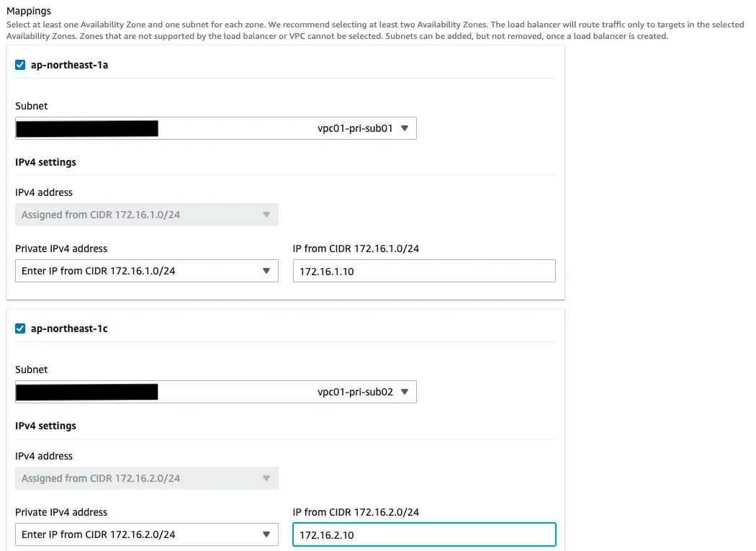This screenshot has height=551, width=756.
Task: Click the arrow icon next to vpc01-pri-sub01
Action: click(405, 128)
